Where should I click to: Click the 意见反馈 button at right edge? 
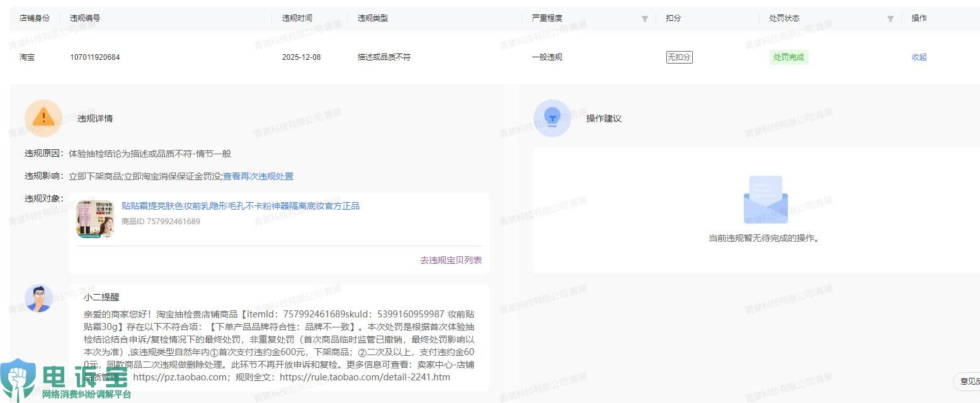click(x=969, y=381)
